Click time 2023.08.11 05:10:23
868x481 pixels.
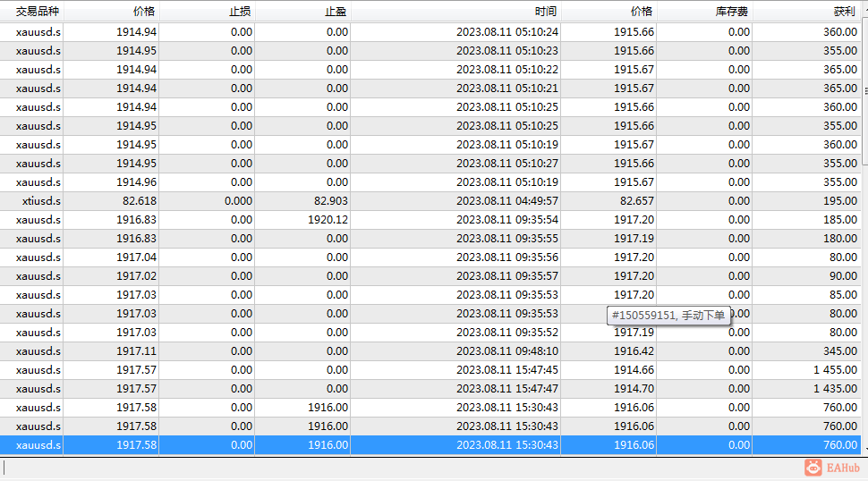pyautogui.click(x=507, y=51)
